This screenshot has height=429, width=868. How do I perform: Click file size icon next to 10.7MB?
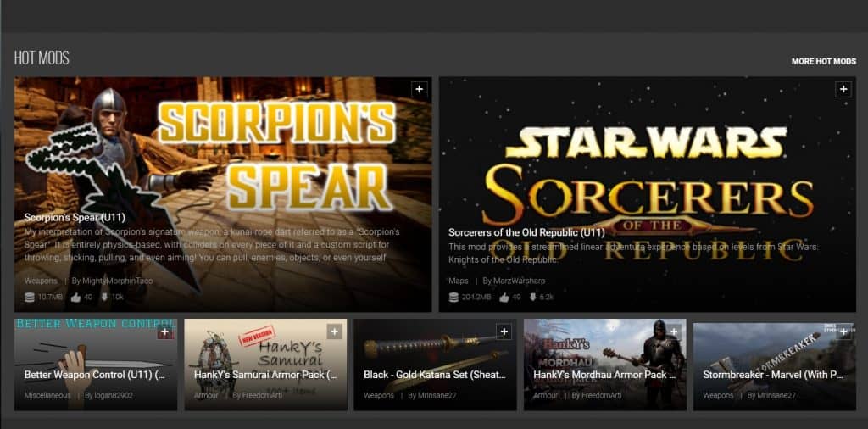pyautogui.click(x=30, y=298)
